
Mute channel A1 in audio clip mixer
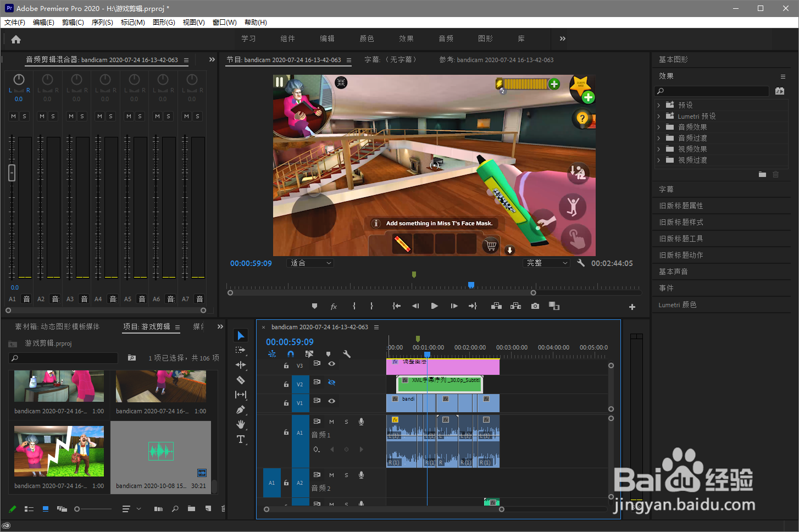[13, 116]
